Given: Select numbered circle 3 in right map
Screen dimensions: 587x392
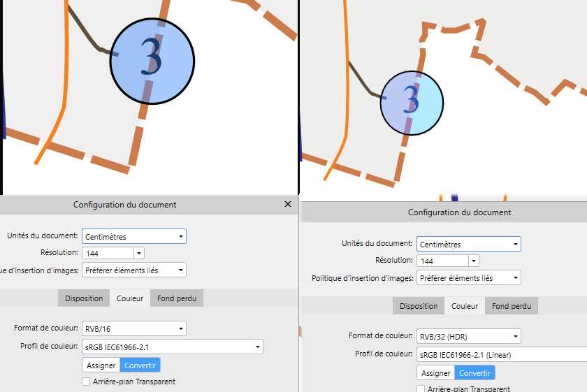Looking at the screenshot, I should (412, 103).
